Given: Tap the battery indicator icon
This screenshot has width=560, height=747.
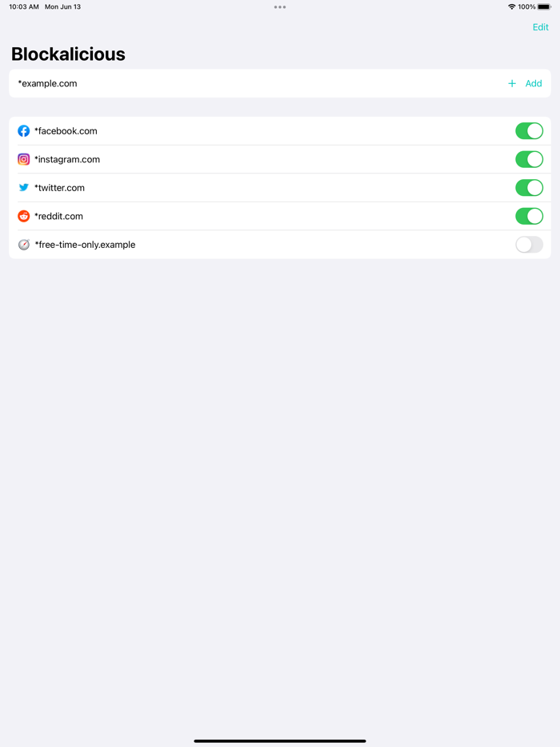Looking at the screenshot, I should (544, 7).
